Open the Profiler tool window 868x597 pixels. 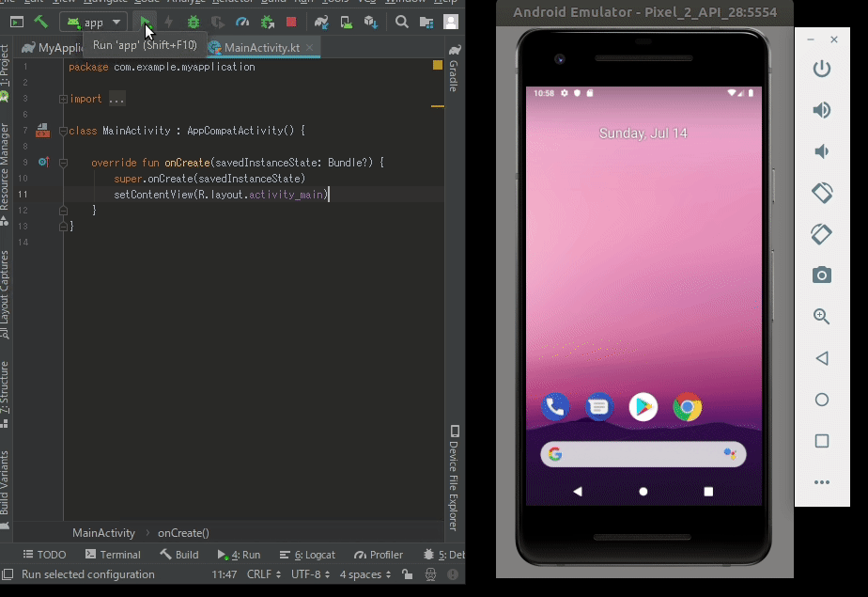(379, 555)
